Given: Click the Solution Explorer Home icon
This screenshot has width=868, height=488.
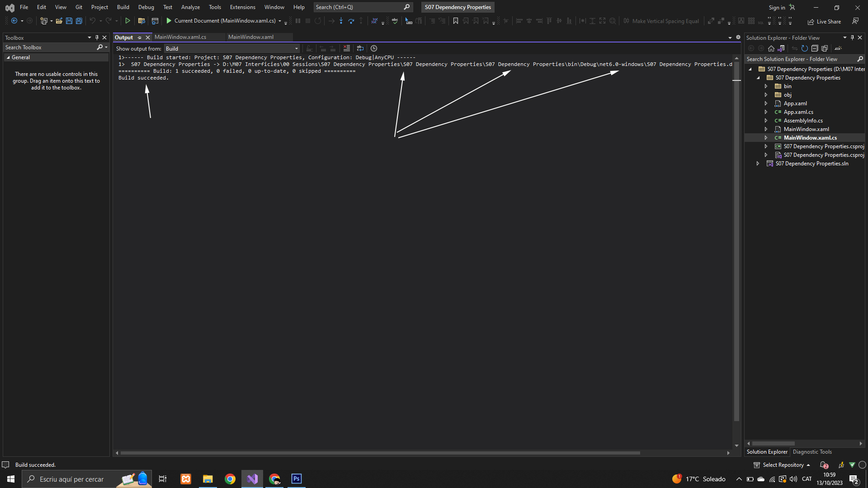Looking at the screenshot, I should click(771, 48).
